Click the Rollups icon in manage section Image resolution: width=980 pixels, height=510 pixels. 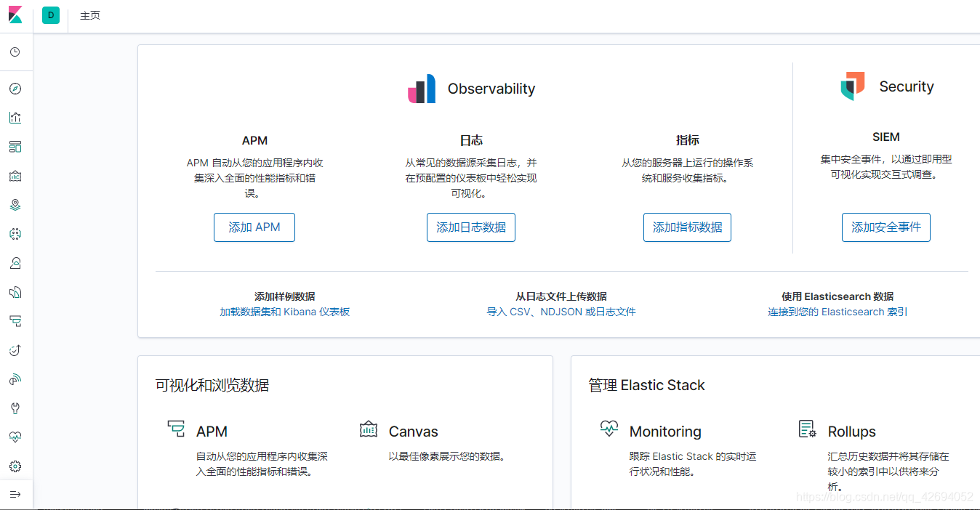[807, 429]
